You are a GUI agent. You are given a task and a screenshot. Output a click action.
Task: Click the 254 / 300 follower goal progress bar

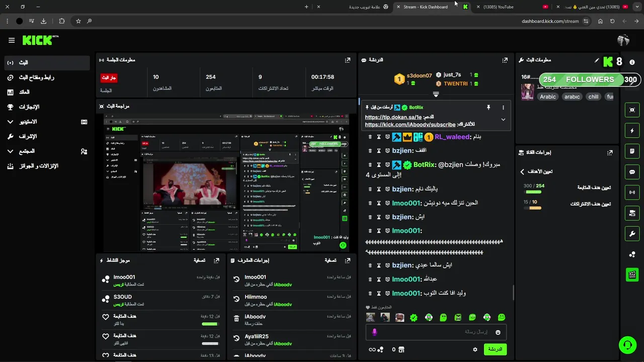pos(533,192)
